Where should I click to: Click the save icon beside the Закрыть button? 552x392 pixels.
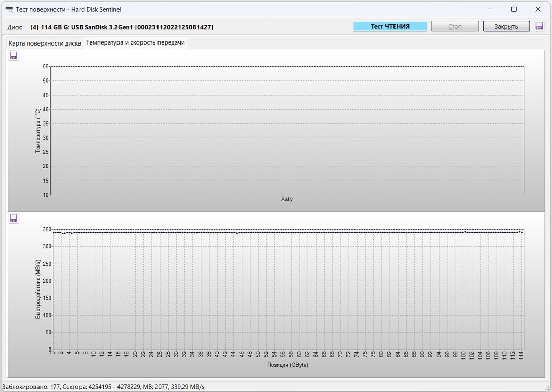pos(539,26)
